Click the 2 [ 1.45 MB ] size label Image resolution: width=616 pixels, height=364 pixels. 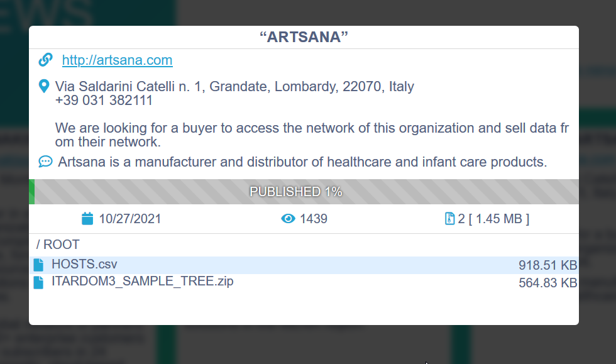click(x=493, y=219)
